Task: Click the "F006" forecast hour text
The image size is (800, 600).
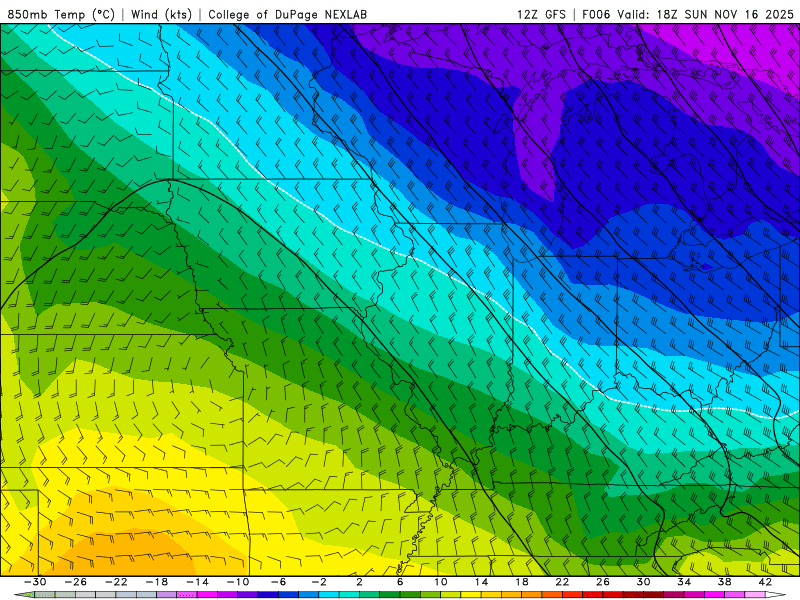Action: click(x=596, y=14)
